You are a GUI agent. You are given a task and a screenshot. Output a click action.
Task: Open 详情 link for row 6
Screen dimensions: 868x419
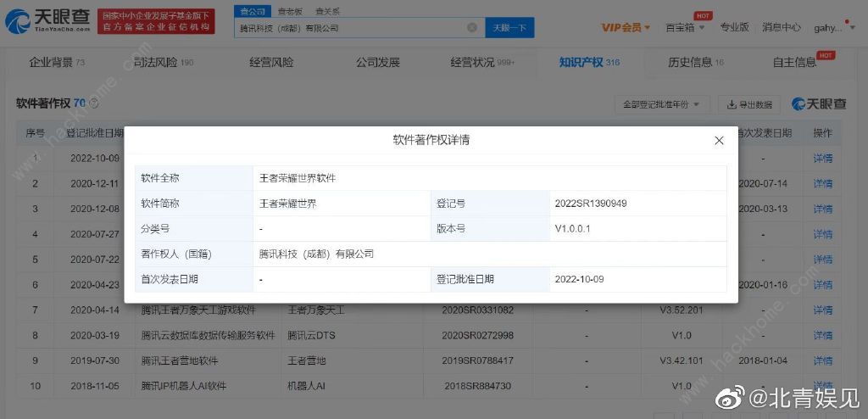click(x=822, y=285)
